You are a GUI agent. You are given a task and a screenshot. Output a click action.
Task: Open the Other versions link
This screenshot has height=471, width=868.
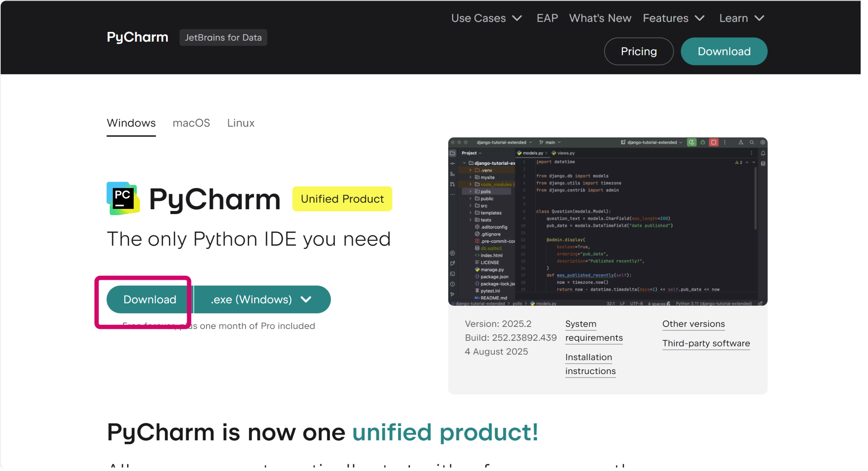(693, 324)
